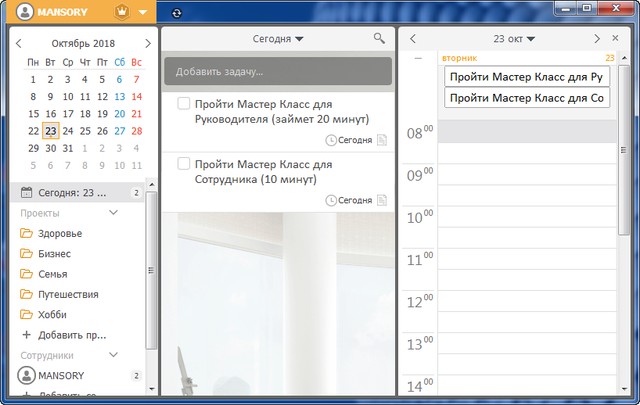Screen dimensions: 640x405
Task: Go to next month in mini calendar
Action: pyautogui.click(x=148, y=43)
